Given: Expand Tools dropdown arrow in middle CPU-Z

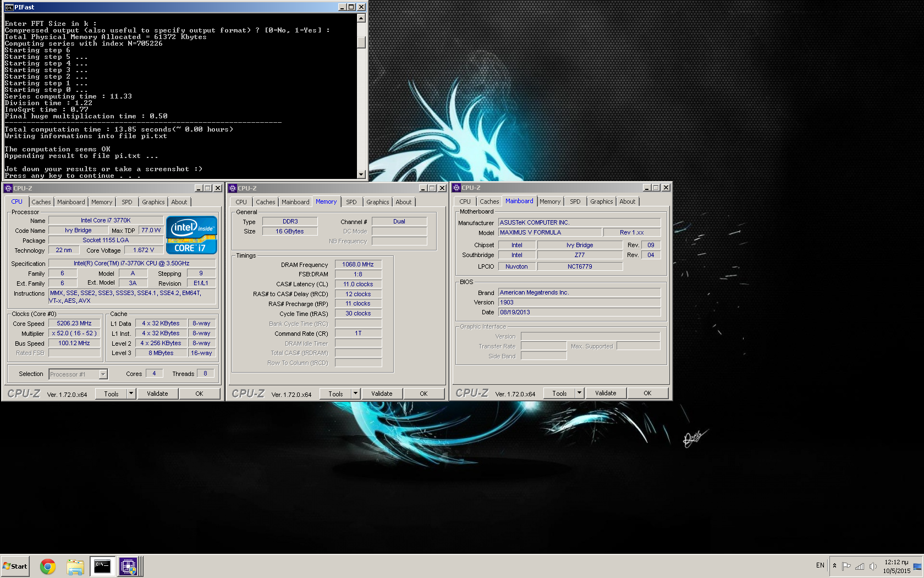Looking at the screenshot, I should [x=355, y=394].
